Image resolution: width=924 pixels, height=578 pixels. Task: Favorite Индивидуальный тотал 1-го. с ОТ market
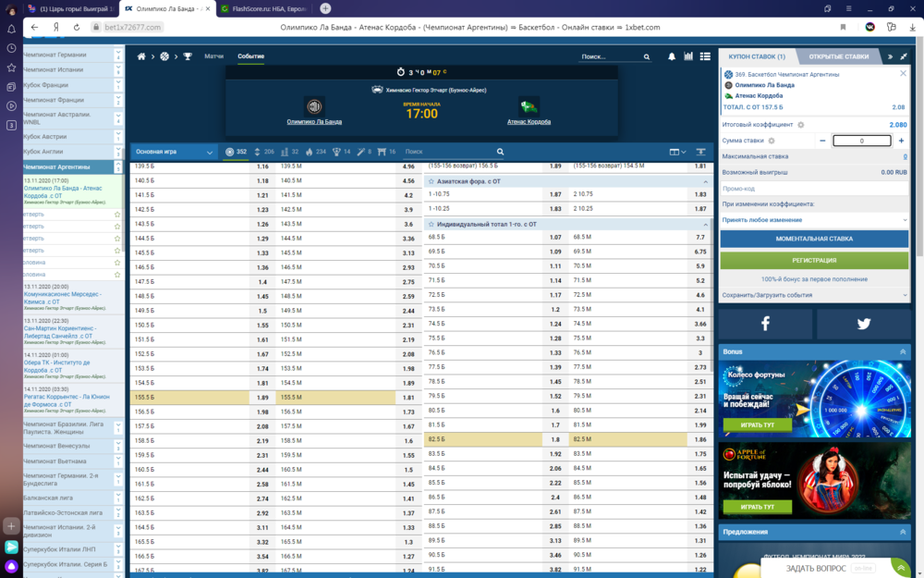[432, 225]
